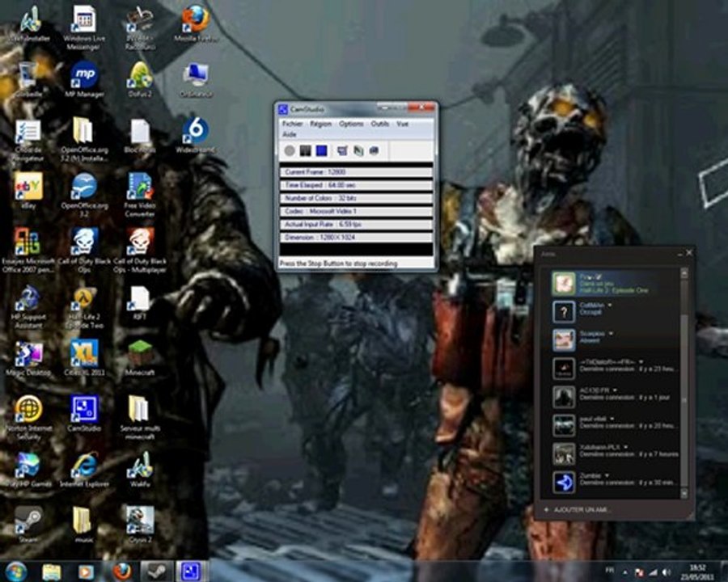
Task: Open dropdown arrow beside the Occupé friend
Action: point(610,305)
